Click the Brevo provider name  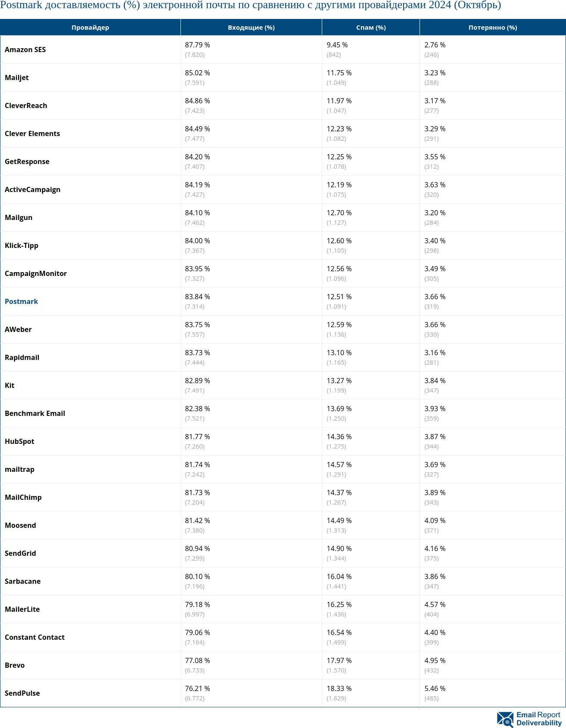[15, 665]
